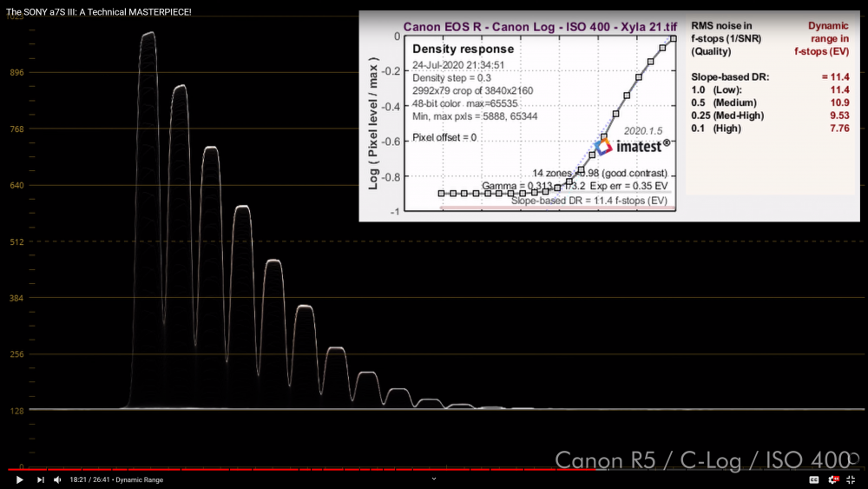Open the video title link
This screenshot has height=489, width=868.
[99, 11]
